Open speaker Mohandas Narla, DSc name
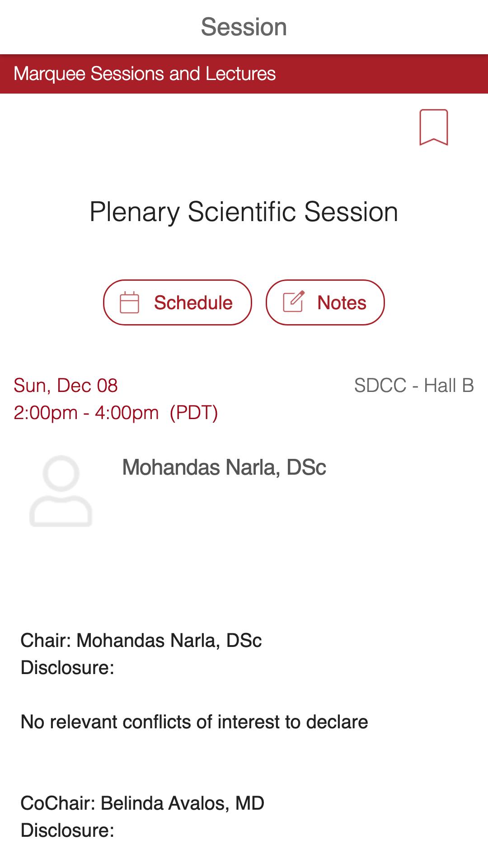 click(224, 467)
